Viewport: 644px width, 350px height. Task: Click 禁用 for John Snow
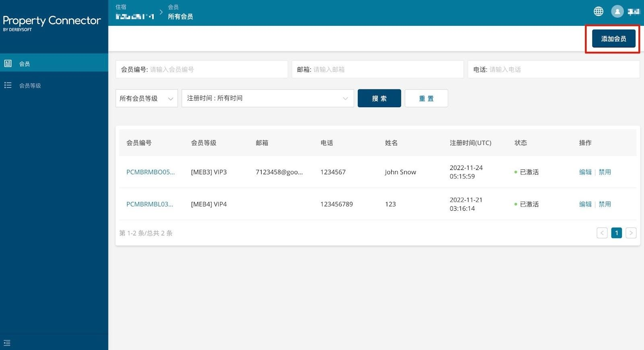pos(605,172)
